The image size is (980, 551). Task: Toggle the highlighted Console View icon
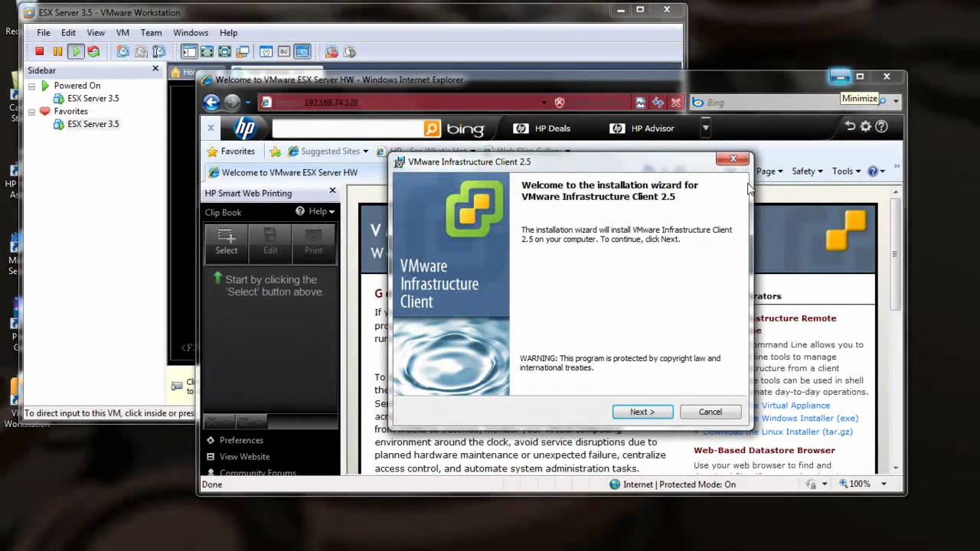click(x=302, y=52)
